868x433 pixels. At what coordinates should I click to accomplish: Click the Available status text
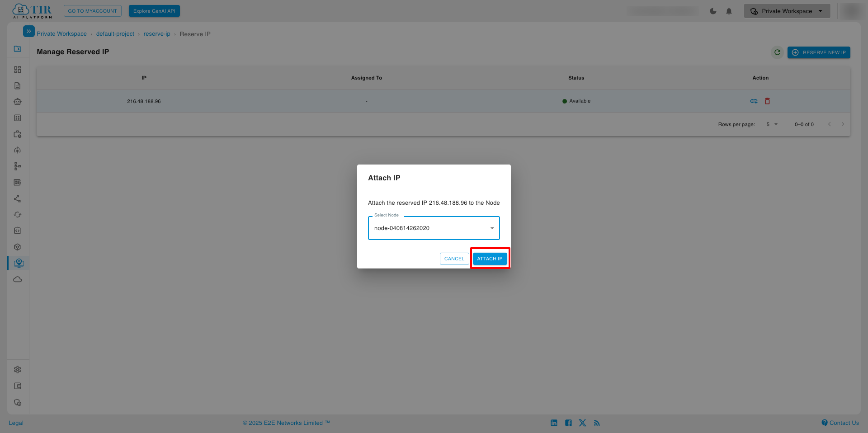[580, 101]
